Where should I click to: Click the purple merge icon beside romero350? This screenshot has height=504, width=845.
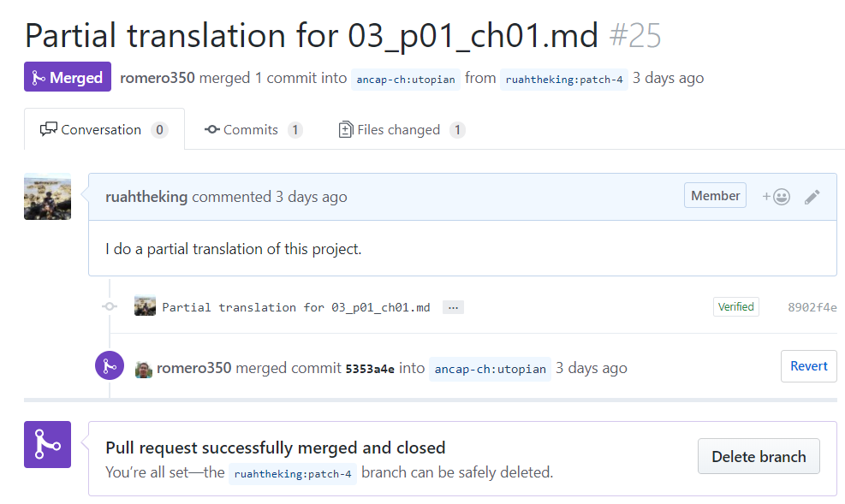pyautogui.click(x=110, y=366)
